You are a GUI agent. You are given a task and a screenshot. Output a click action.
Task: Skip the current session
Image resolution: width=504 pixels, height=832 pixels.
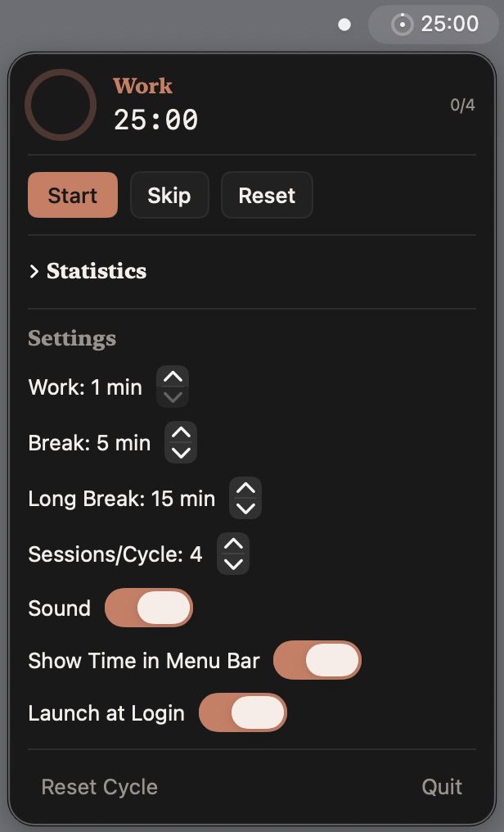coord(169,195)
